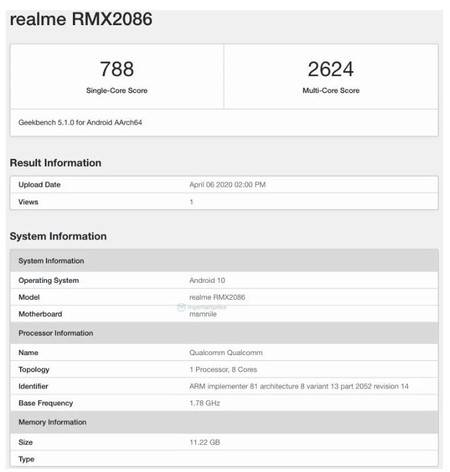
Task: Select the Android 10 operating system value
Action: [x=207, y=280]
